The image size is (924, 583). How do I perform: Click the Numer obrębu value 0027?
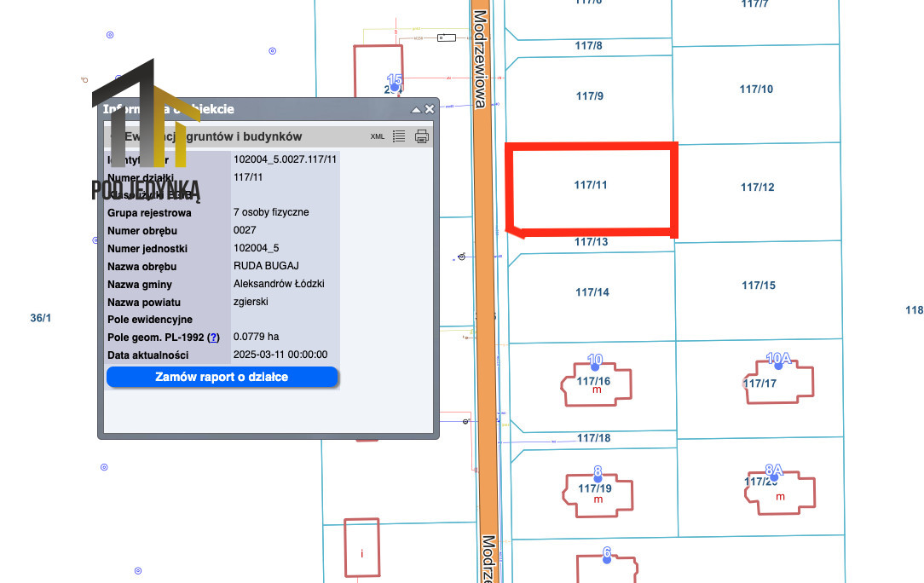pyautogui.click(x=245, y=230)
